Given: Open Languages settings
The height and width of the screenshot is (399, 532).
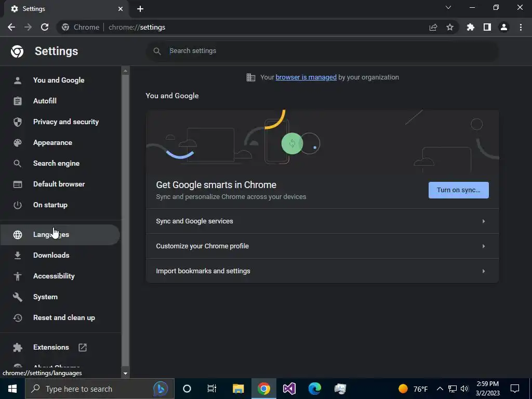Looking at the screenshot, I should point(60,234).
